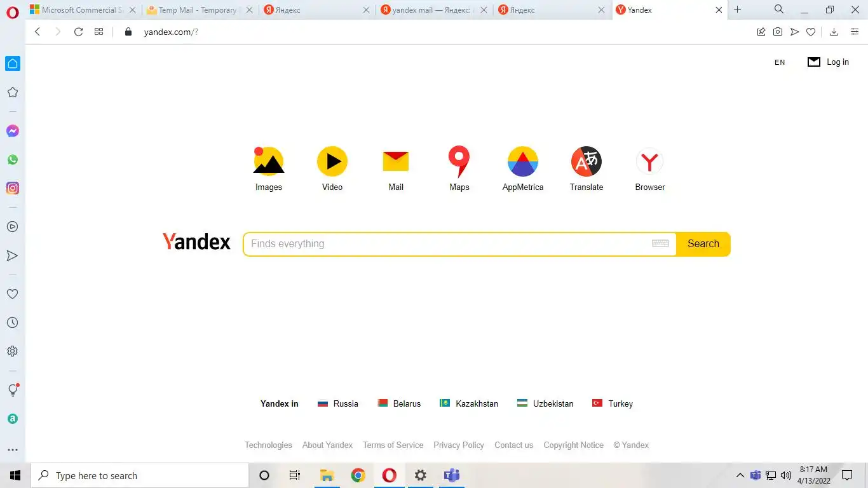Open Yandex Translate icon
The height and width of the screenshot is (488, 868).
click(587, 161)
